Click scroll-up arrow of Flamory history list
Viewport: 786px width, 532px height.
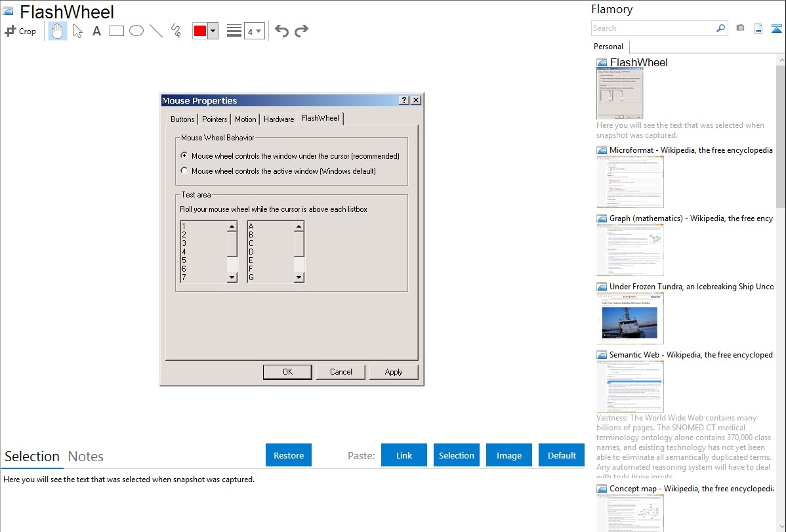pyautogui.click(x=781, y=60)
